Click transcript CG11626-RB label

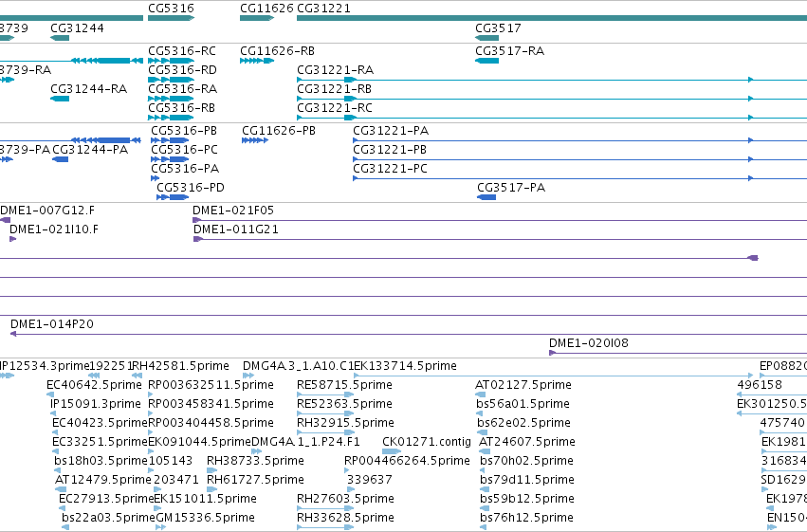[x=278, y=50]
